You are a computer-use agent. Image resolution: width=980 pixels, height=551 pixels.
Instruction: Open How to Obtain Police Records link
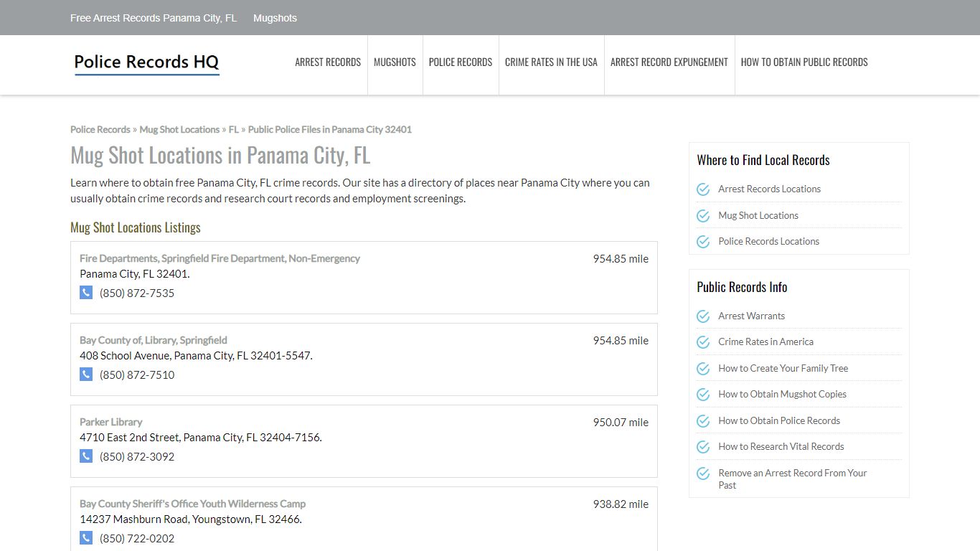coord(779,420)
